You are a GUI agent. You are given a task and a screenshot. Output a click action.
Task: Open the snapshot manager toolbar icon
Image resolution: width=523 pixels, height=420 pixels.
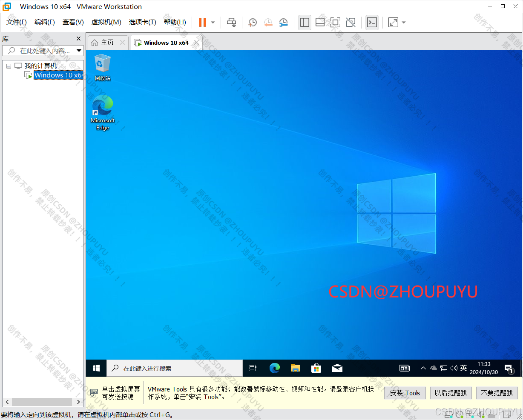coord(283,23)
